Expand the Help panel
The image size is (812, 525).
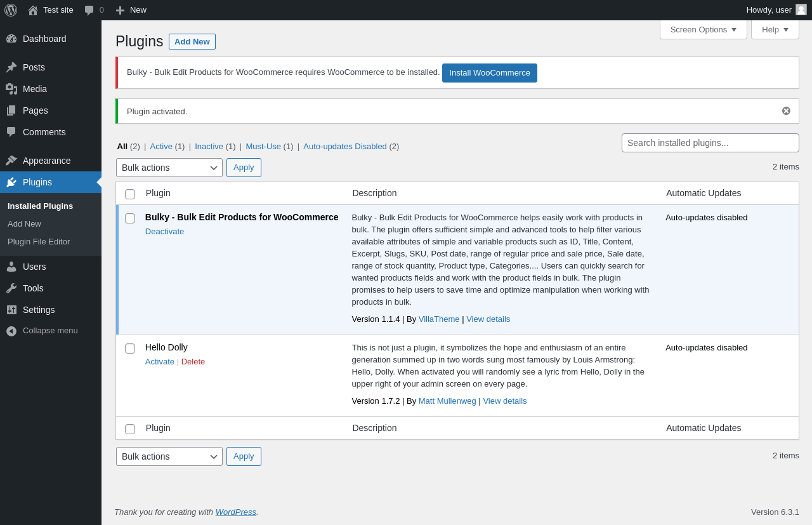[775, 29]
